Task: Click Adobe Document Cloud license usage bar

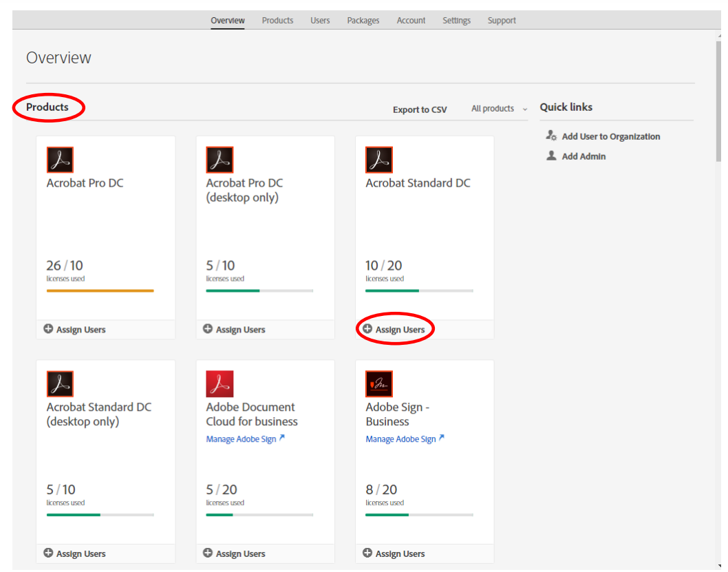Action: 259,514
